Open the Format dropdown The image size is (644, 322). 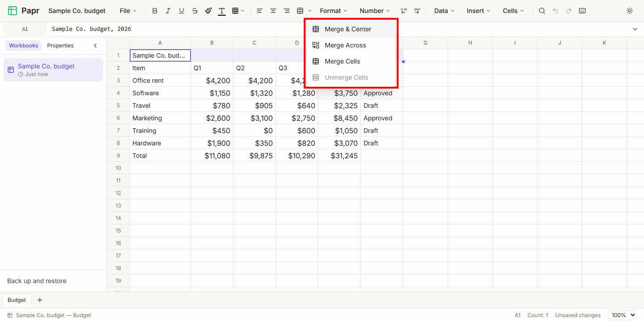(x=334, y=11)
